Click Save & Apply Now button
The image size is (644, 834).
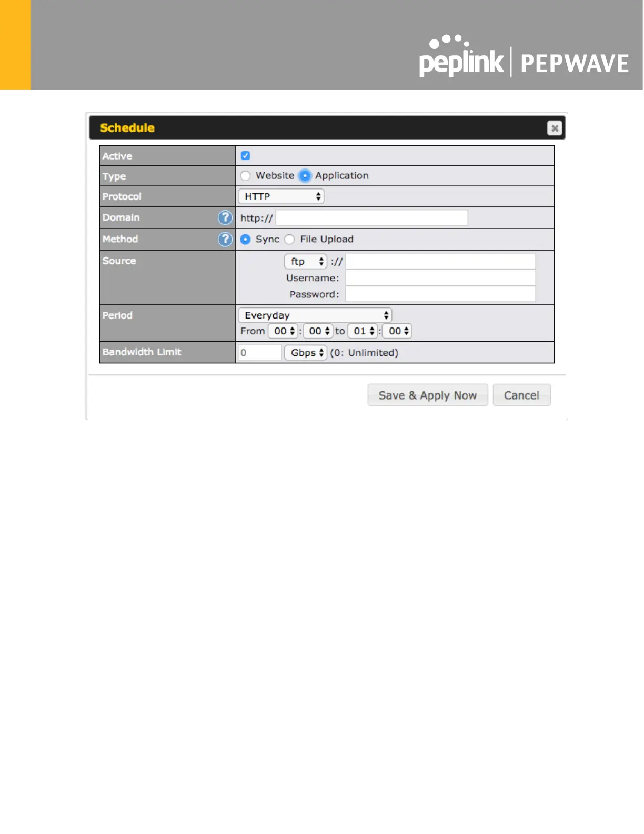(x=428, y=395)
